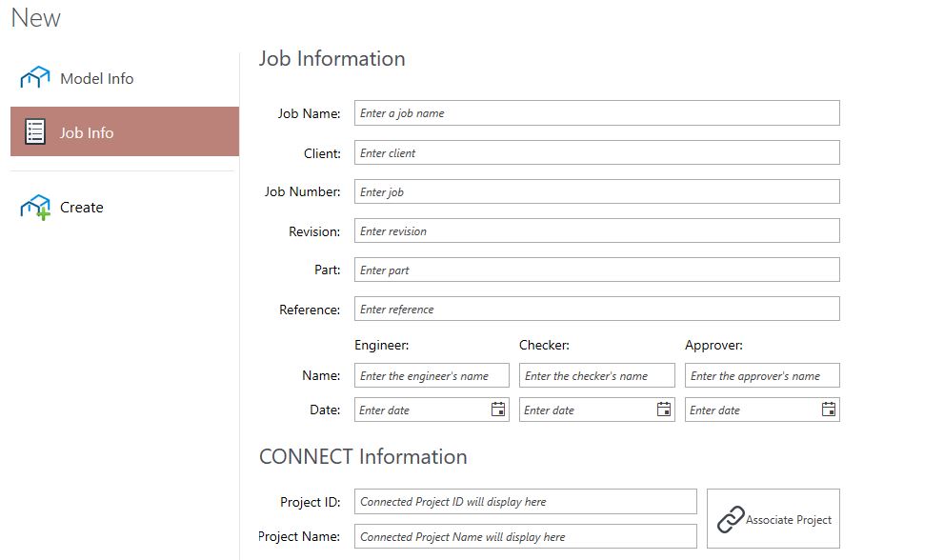Image resolution: width=944 pixels, height=560 pixels.
Task: Select the Job Info tab
Action: 125,131
